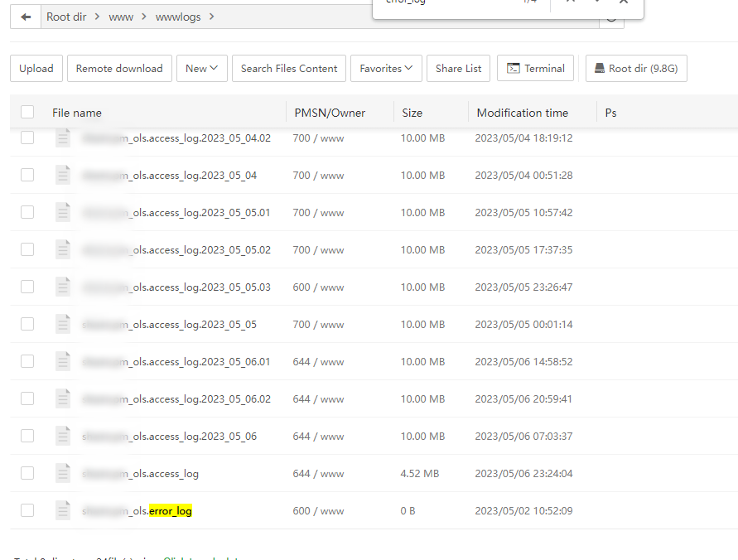The image size is (738, 560).
Task: Expand chevron after Root dir breadcrumb
Action: (97, 17)
